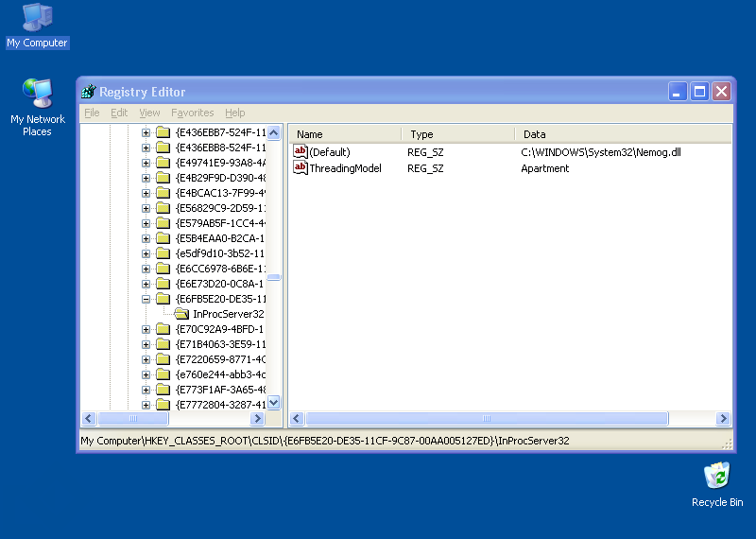
Task: Click folder icon of {E436EBB8-524F-11 key
Action: (x=163, y=148)
